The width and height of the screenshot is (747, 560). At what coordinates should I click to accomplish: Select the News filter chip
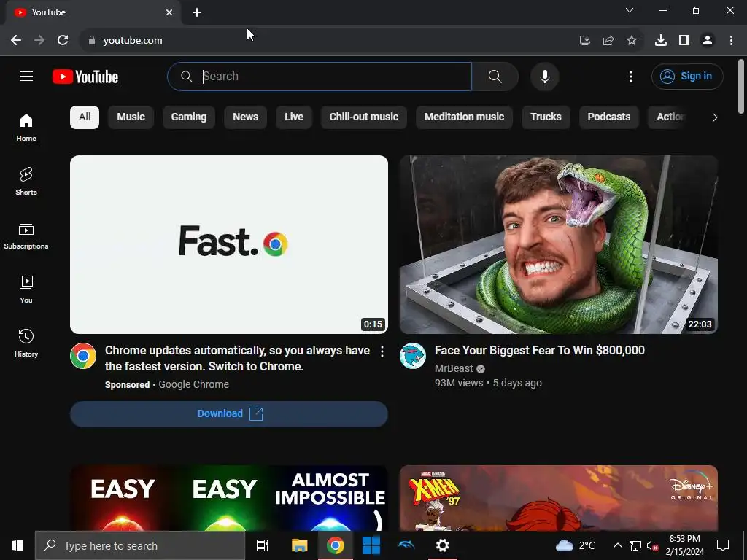(x=245, y=117)
